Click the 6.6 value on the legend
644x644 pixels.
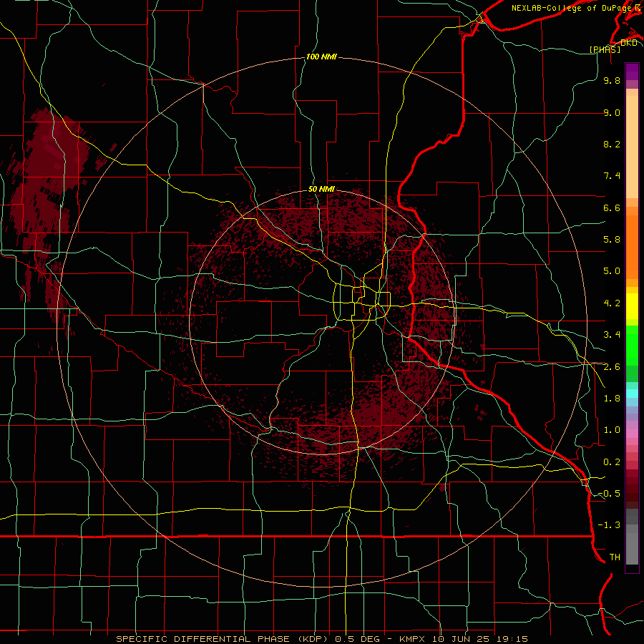[x=612, y=208]
